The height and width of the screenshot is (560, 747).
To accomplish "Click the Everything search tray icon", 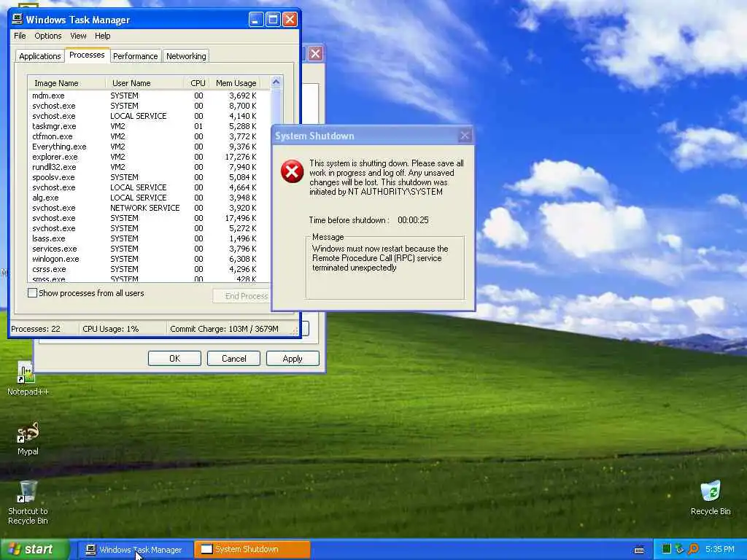I will coord(694,549).
